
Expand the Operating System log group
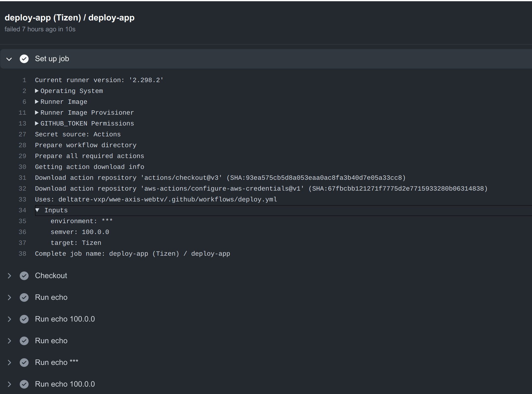[37, 91]
